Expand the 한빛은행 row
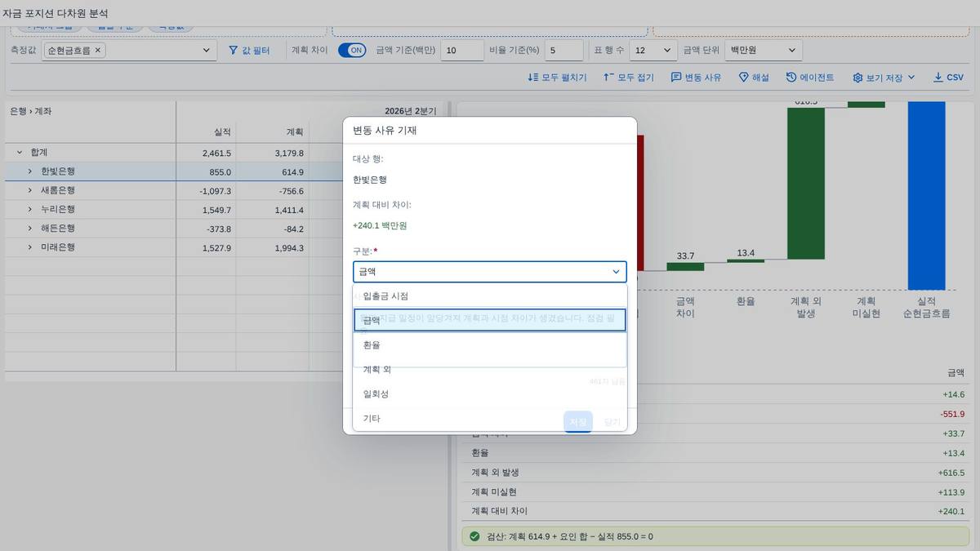Image resolution: width=980 pixels, height=551 pixels. pyautogui.click(x=30, y=171)
